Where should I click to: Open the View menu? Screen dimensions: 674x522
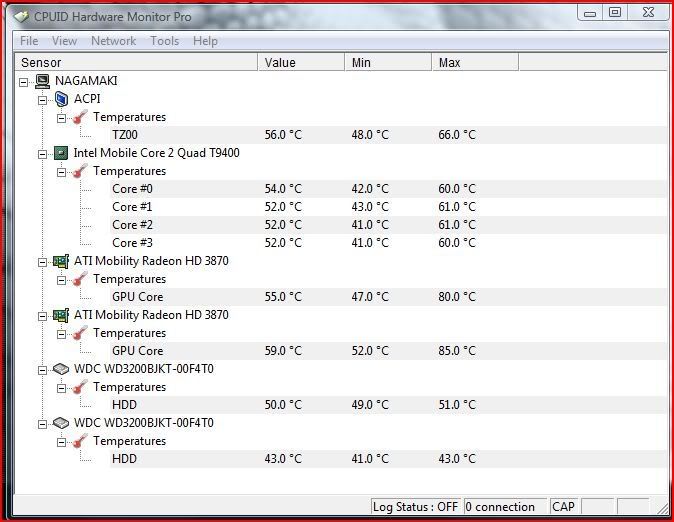point(64,41)
